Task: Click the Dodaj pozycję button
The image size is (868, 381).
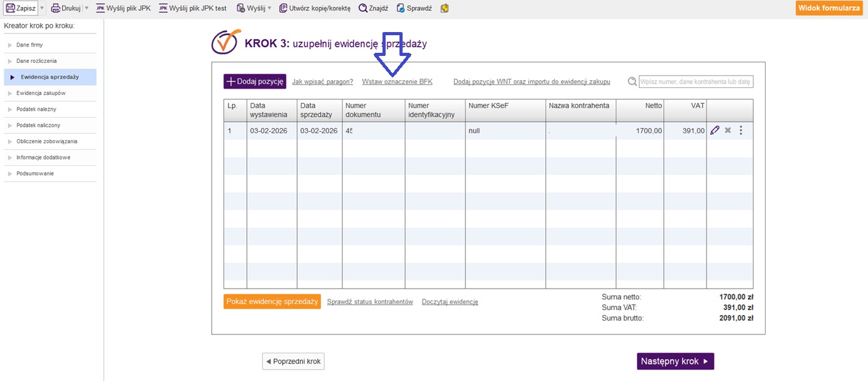Action: [x=255, y=82]
